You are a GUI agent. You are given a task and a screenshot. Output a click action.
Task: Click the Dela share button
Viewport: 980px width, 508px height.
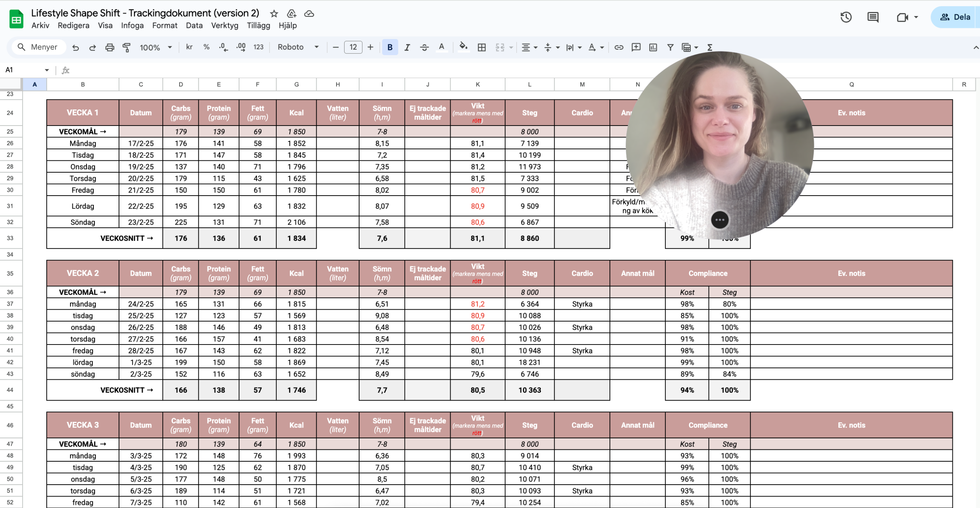coord(955,17)
